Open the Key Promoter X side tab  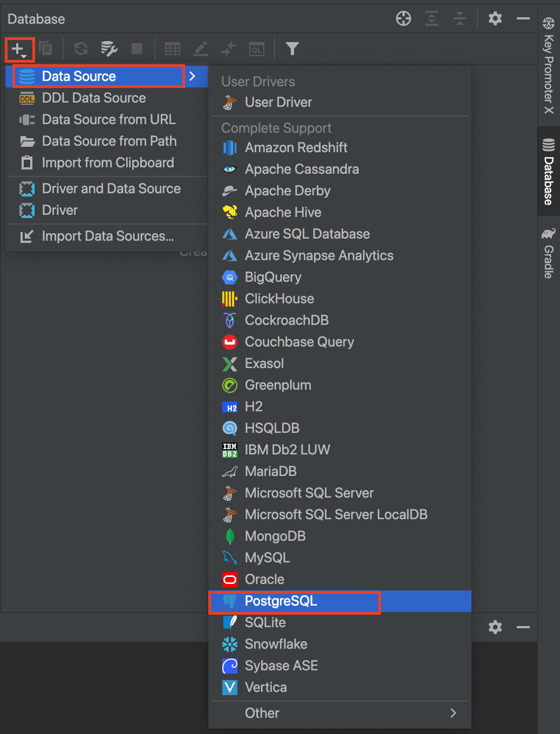pyautogui.click(x=549, y=66)
